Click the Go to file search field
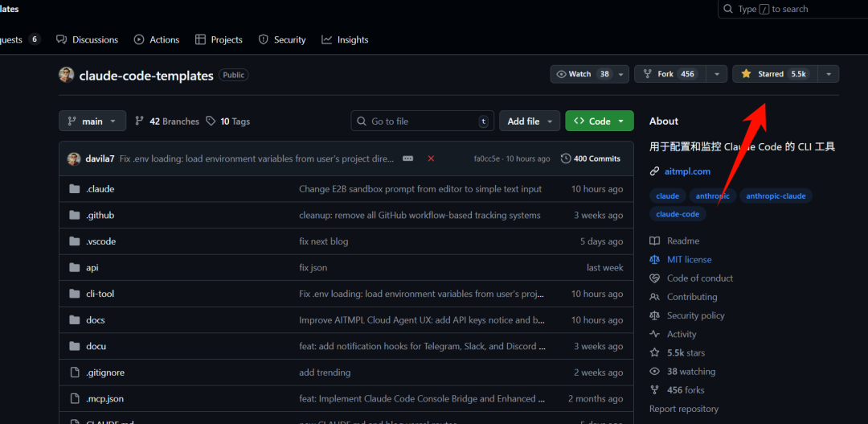This screenshot has width=868, height=424. point(423,121)
